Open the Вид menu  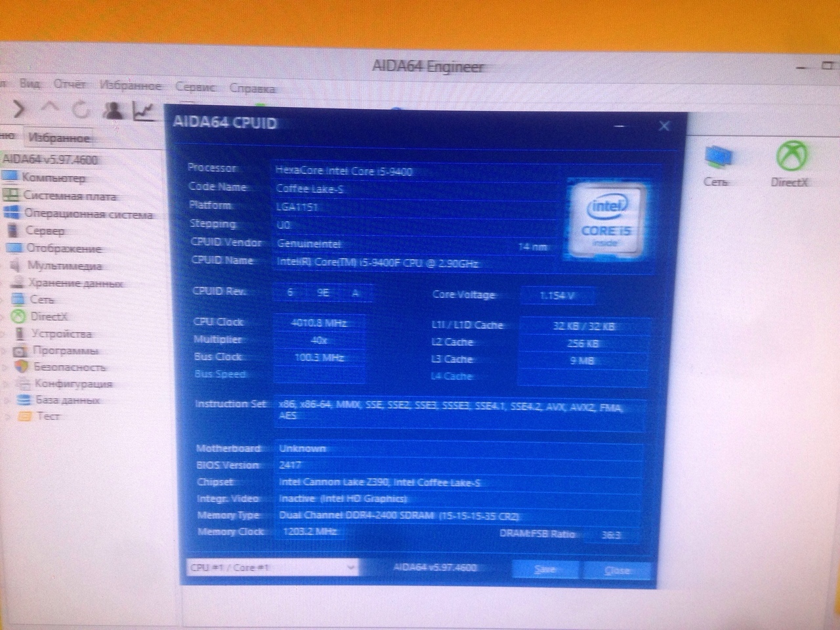pyautogui.click(x=30, y=83)
